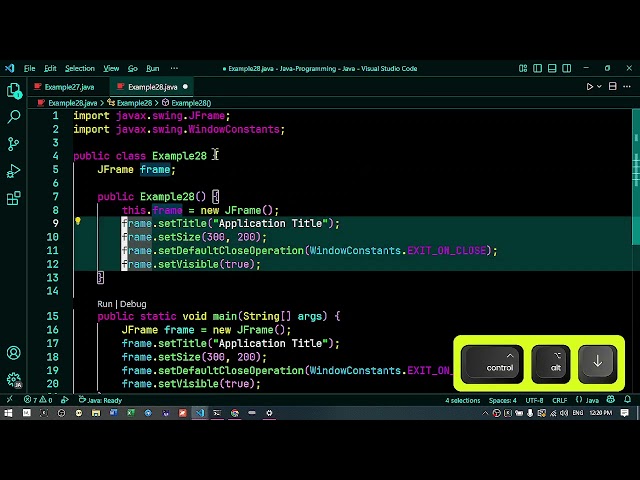Viewport: 640px width, 480px height.
Task: Open the Search view in activity bar
Action: 13,117
